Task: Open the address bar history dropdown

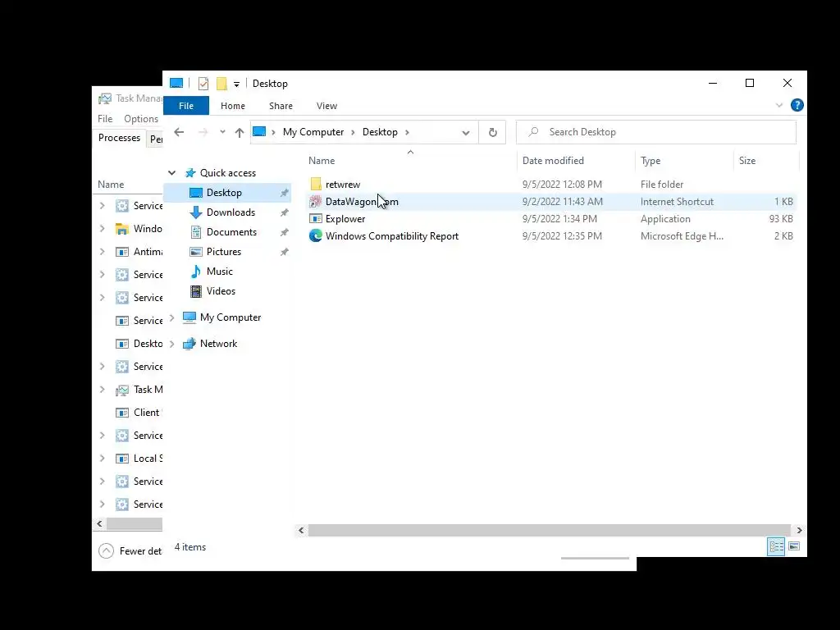Action: [466, 132]
